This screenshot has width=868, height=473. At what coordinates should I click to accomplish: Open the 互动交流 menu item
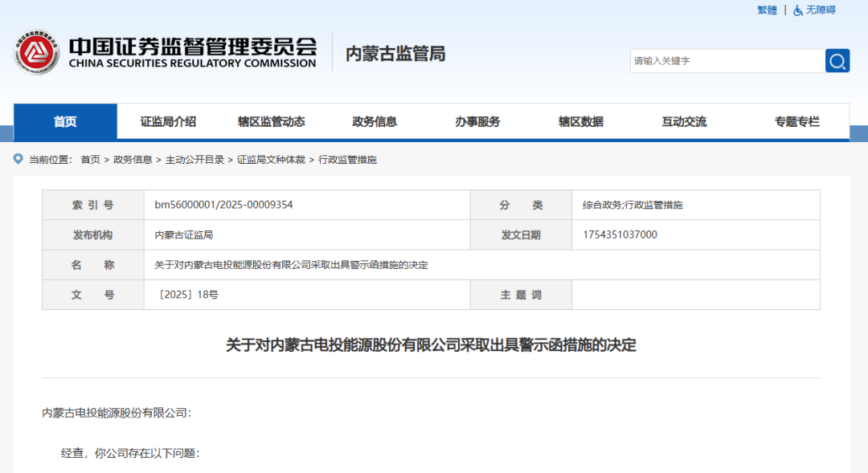(684, 122)
